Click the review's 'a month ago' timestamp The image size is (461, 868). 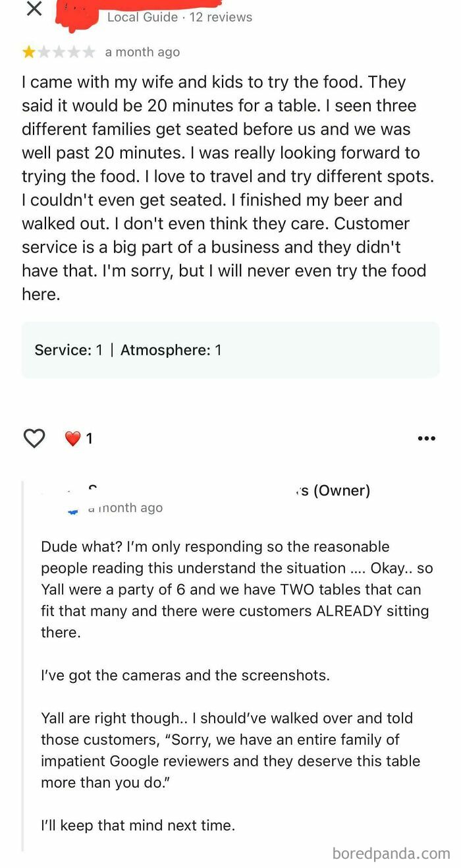click(142, 51)
